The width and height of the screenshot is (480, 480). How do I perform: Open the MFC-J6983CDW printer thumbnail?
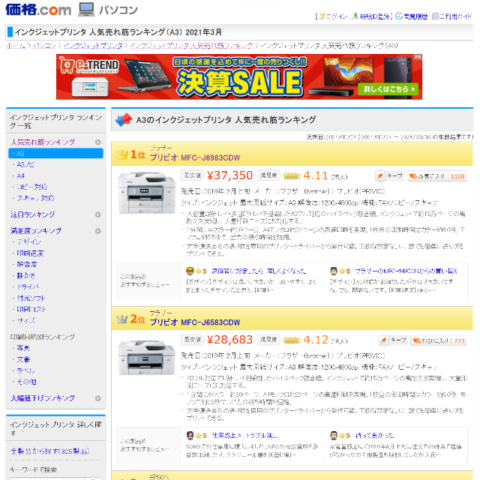click(x=147, y=193)
